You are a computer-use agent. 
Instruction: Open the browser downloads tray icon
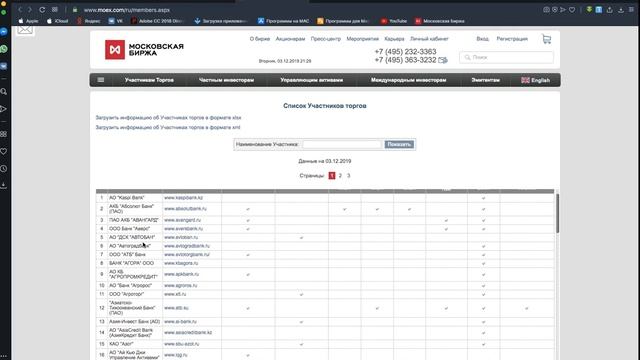(x=620, y=10)
